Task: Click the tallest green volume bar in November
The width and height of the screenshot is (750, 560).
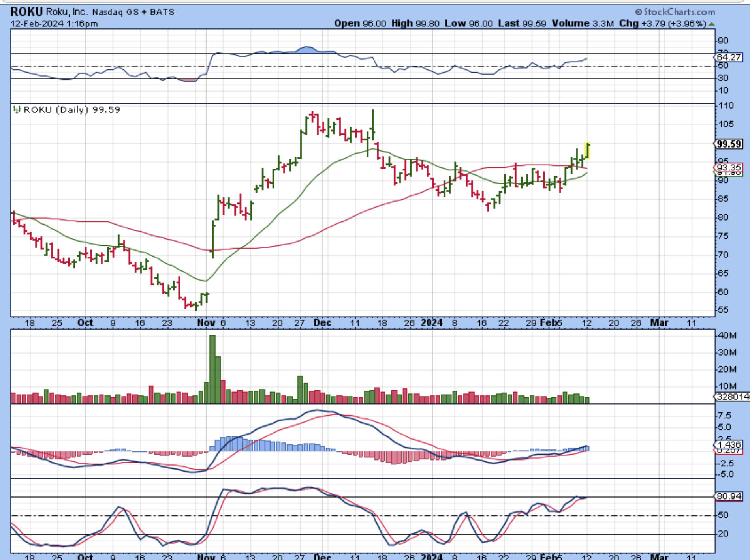Action: point(212,369)
